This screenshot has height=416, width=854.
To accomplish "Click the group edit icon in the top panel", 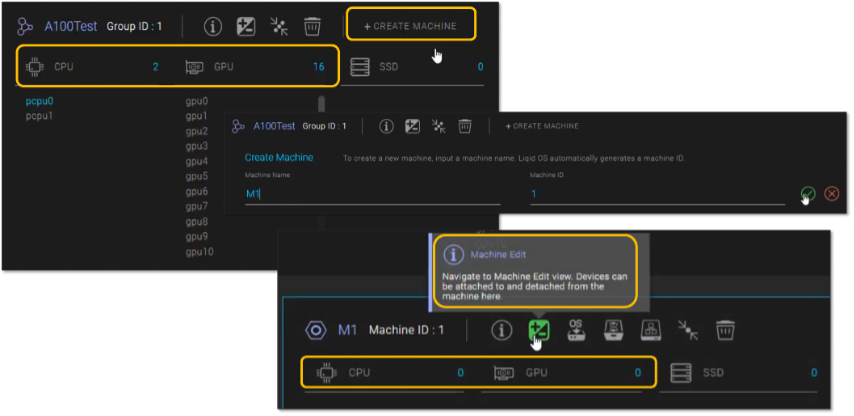I will [246, 26].
